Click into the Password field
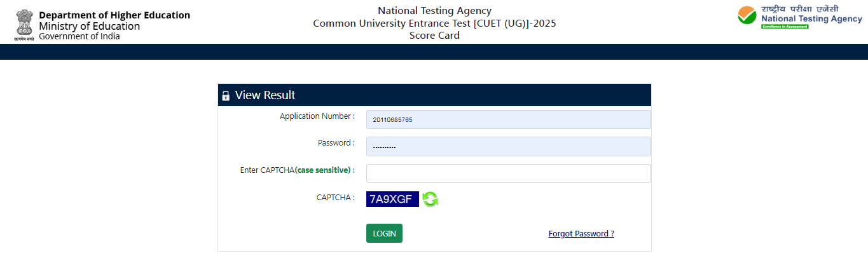 coord(508,146)
